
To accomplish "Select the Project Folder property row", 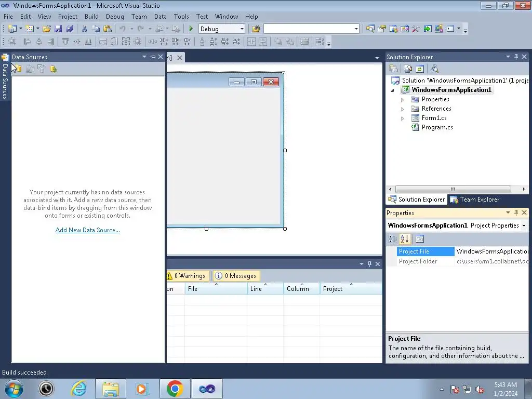I will [x=457, y=261].
